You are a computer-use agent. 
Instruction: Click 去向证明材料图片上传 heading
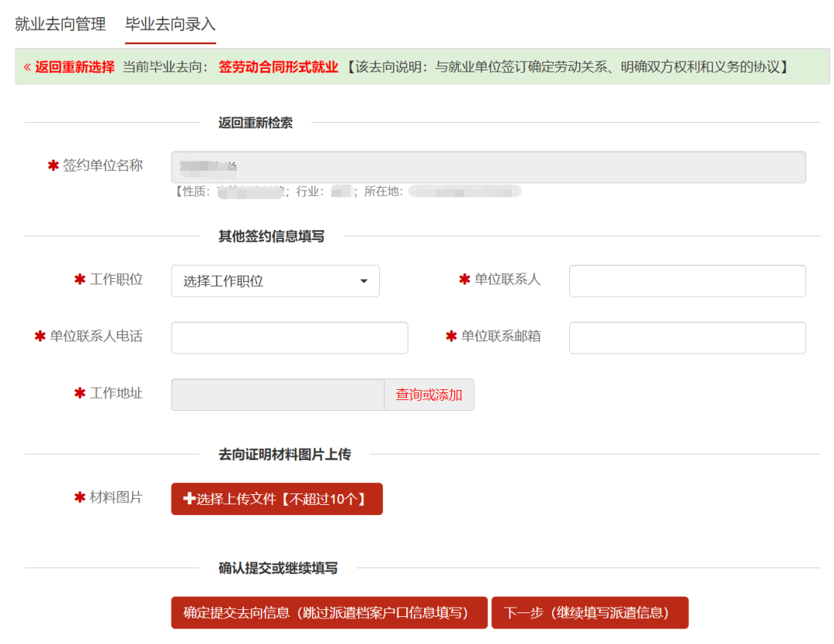pyautogui.click(x=284, y=455)
